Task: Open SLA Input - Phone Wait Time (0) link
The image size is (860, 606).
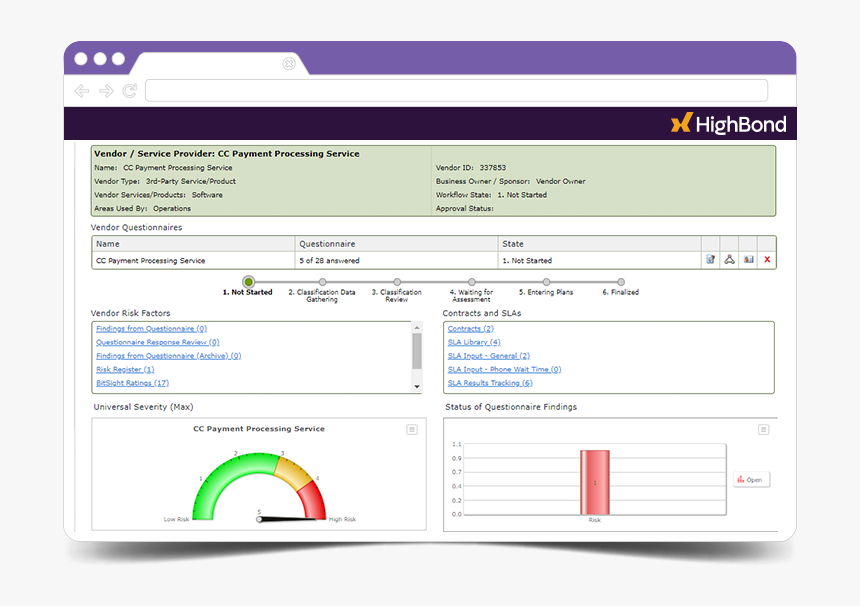Action: 504,370
